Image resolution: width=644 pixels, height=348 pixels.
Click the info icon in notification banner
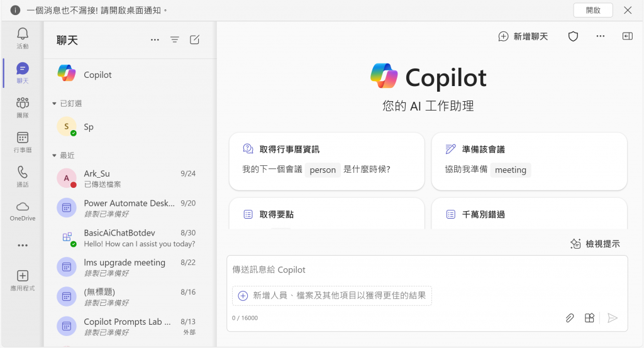click(x=15, y=10)
